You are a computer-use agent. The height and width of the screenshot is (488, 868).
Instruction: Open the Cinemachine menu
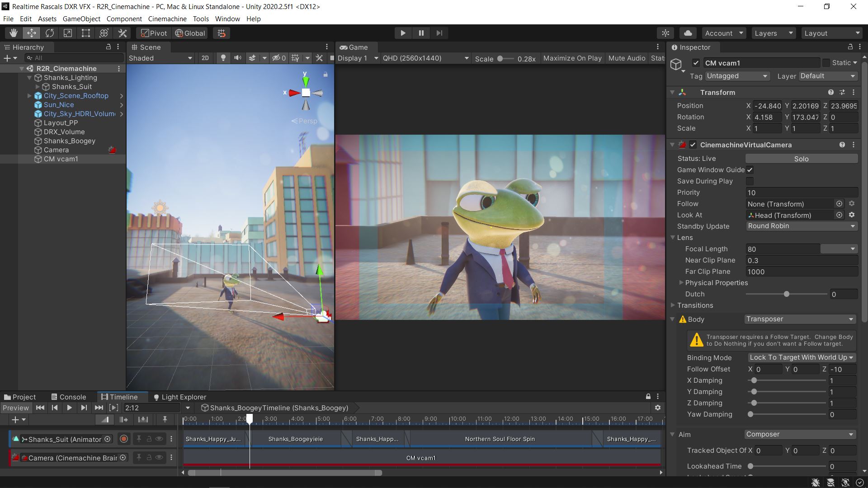coord(167,19)
